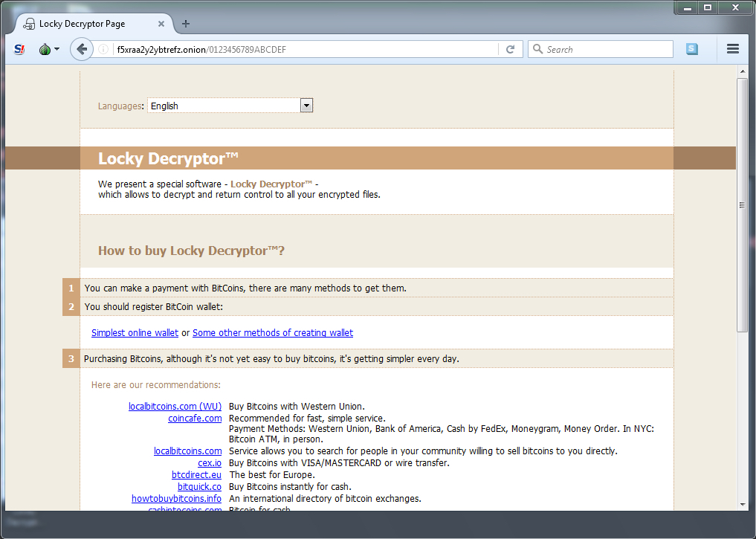Open the cex.io link

tap(210, 463)
